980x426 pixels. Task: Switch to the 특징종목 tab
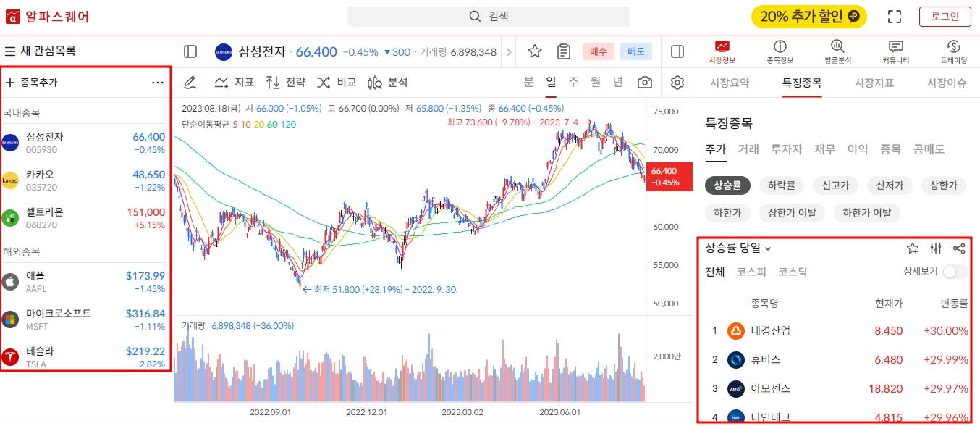[802, 83]
